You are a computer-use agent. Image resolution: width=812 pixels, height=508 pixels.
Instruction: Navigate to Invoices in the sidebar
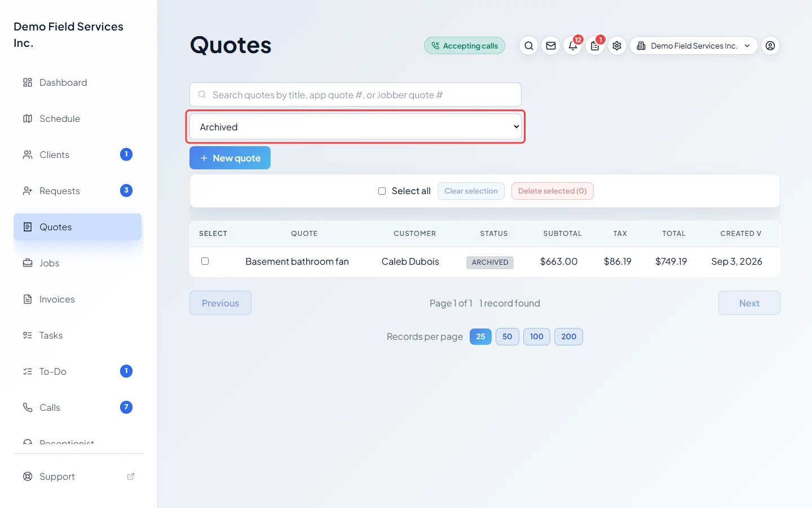click(78, 299)
